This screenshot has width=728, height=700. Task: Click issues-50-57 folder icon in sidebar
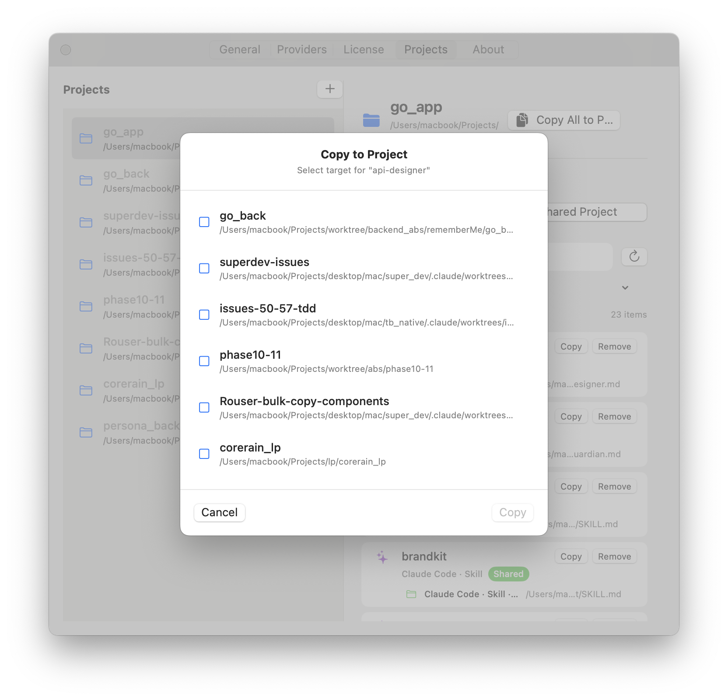point(86,265)
